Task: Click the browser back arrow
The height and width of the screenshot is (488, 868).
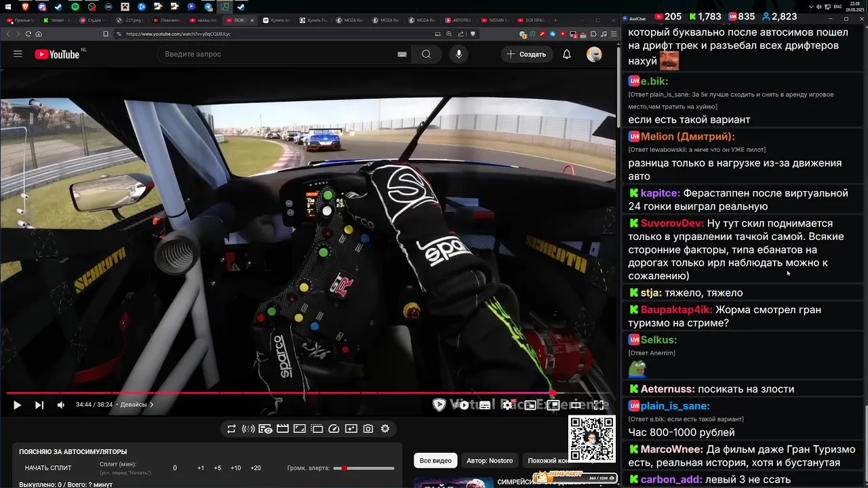Action: 9,34
